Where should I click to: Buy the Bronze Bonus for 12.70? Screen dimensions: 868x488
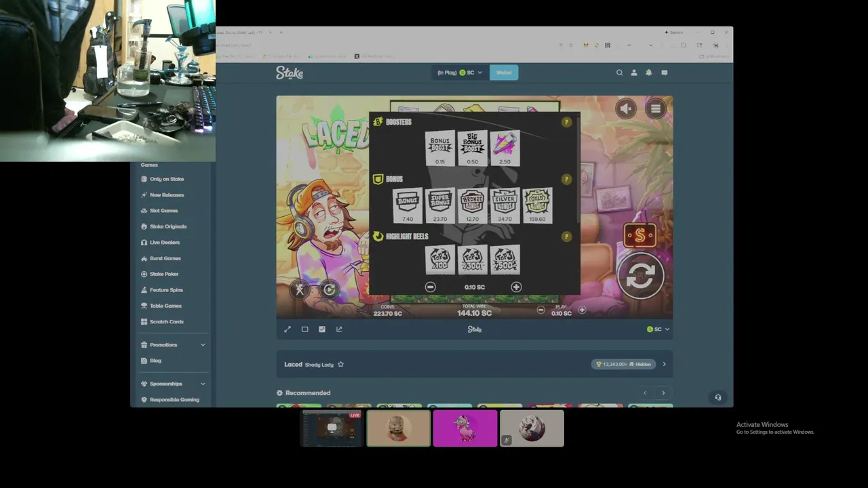point(473,205)
